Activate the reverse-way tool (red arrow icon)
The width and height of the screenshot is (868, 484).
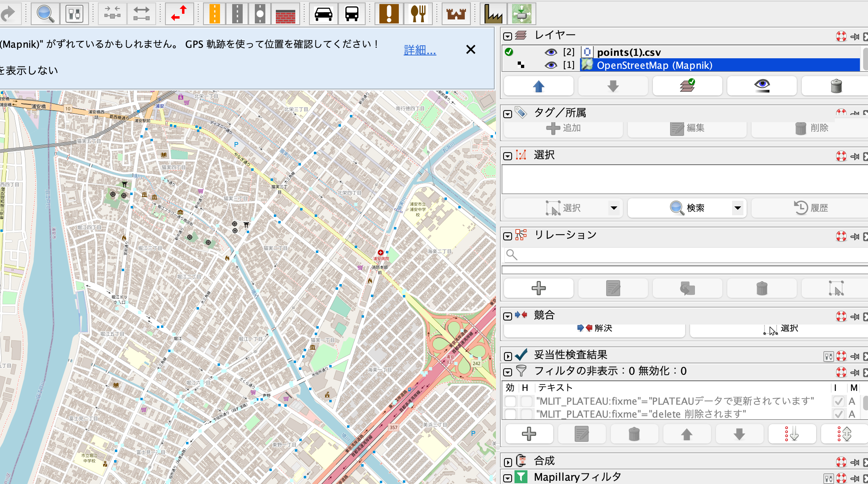pyautogui.click(x=179, y=13)
